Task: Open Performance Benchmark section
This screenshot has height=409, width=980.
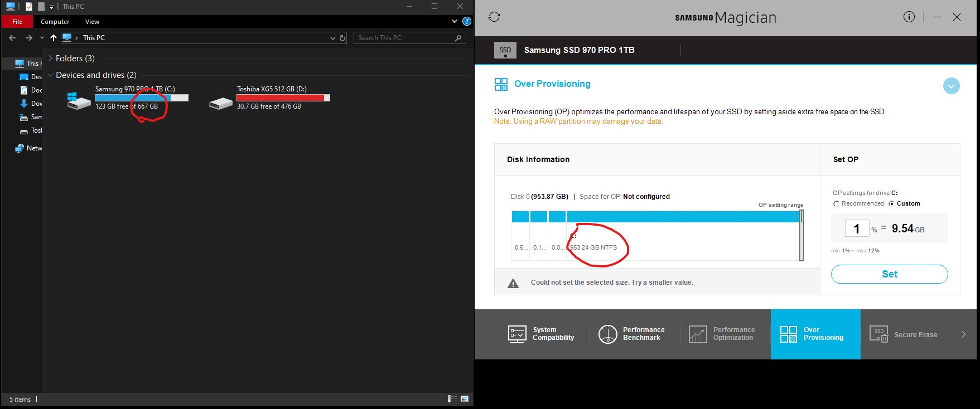Action: coord(632,334)
